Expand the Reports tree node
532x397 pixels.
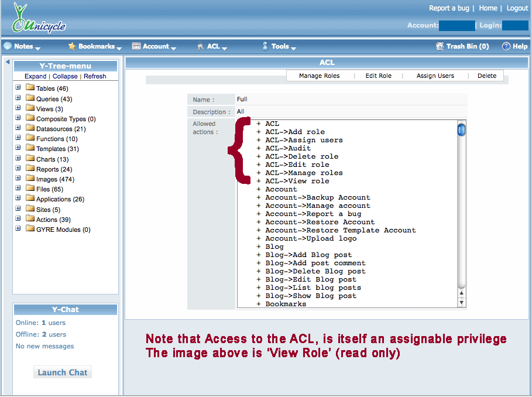[18, 169]
